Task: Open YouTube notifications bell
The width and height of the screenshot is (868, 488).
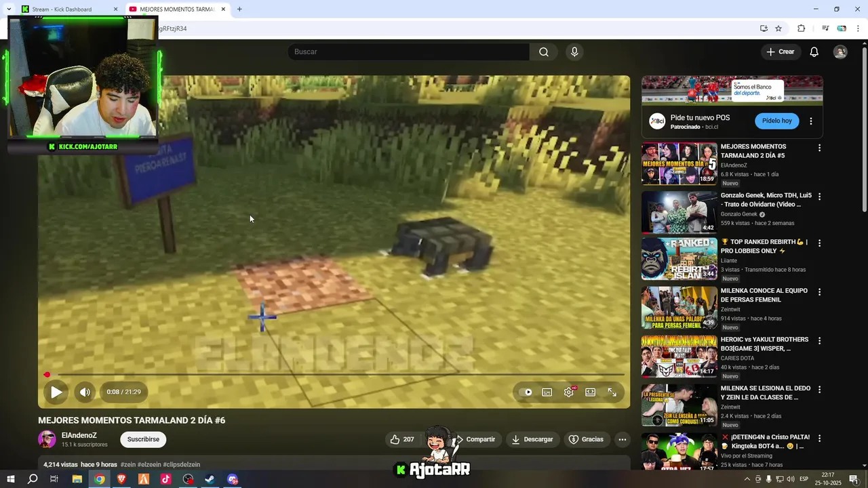Action: 814,52
